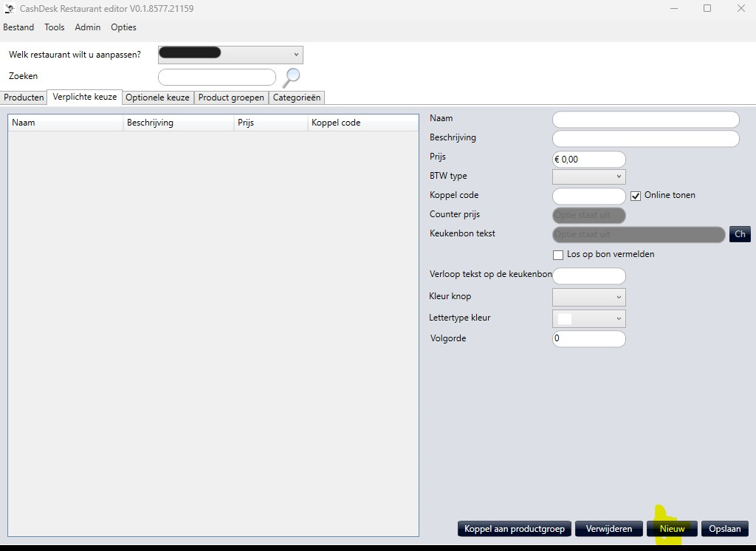Open the Bestand menu
This screenshot has height=551, width=756.
[18, 27]
